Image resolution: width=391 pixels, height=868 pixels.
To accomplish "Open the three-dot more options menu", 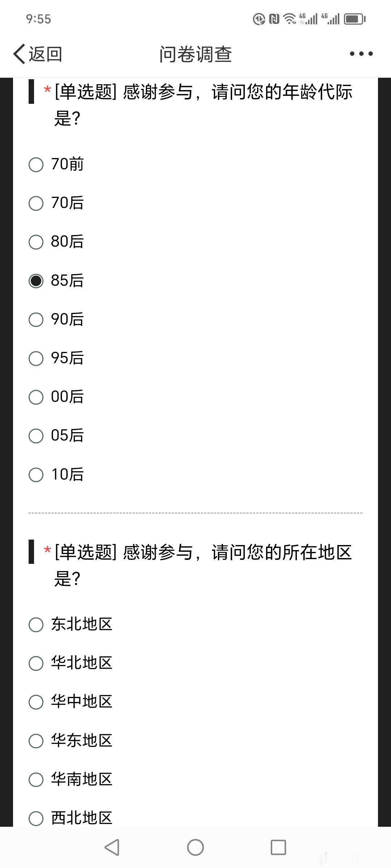I will coord(361,54).
